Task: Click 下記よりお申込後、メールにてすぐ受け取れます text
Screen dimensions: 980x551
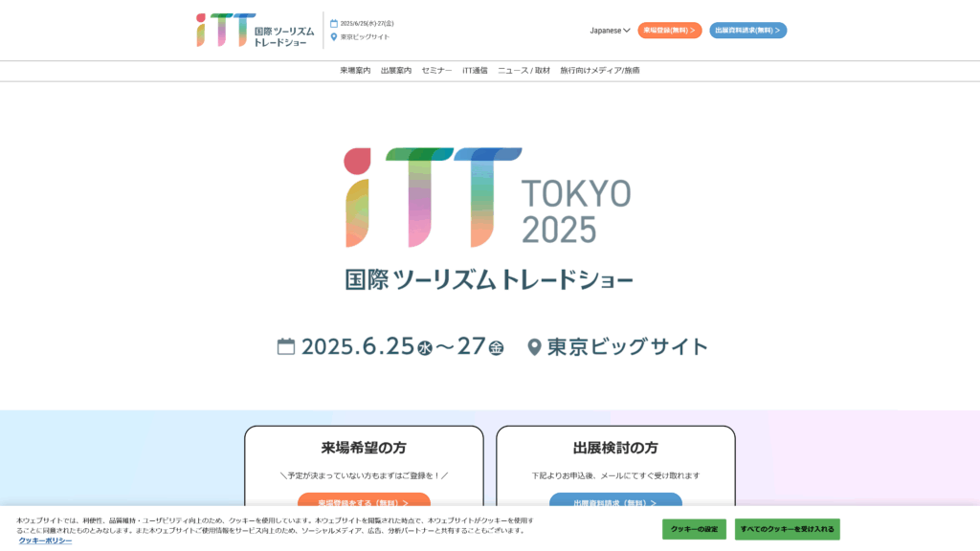Action: (615, 475)
